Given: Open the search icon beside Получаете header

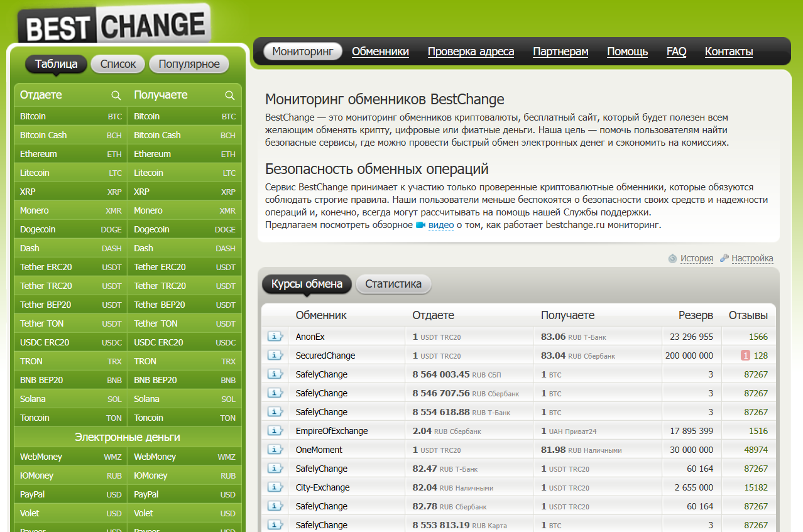Looking at the screenshot, I should pyautogui.click(x=230, y=95).
